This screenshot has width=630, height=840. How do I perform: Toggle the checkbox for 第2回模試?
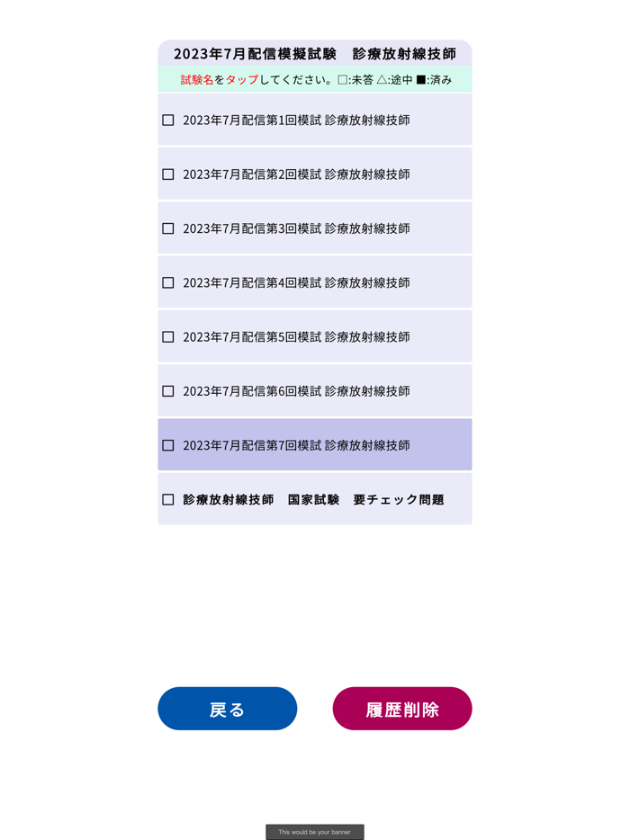point(167,174)
